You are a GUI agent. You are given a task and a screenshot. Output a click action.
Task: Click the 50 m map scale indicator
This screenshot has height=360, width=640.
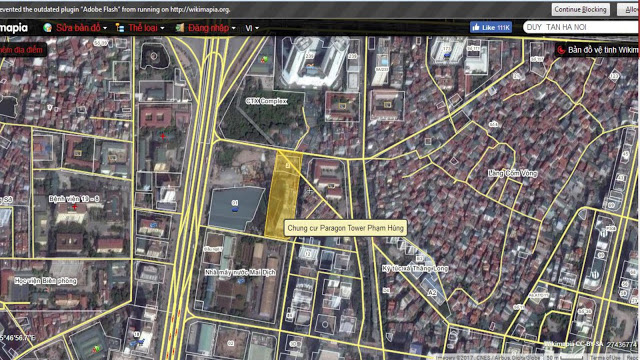pyautogui.click(x=564, y=357)
